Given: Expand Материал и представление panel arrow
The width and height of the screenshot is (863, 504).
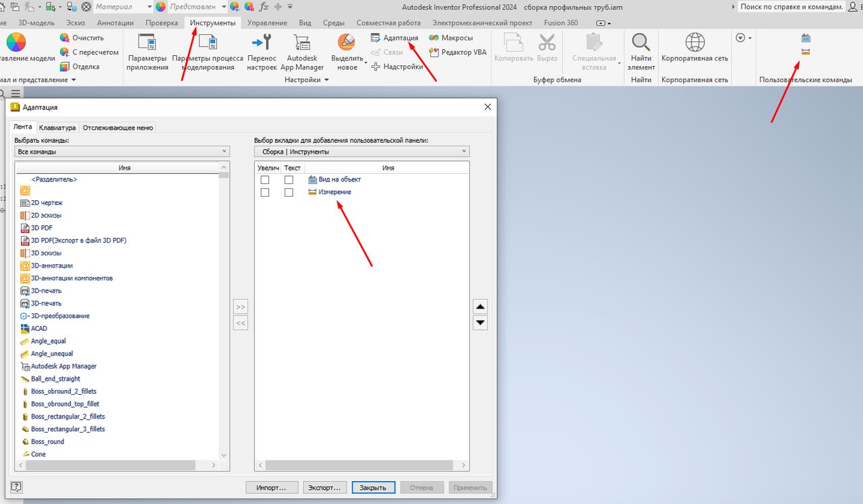Looking at the screenshot, I should click(x=73, y=80).
